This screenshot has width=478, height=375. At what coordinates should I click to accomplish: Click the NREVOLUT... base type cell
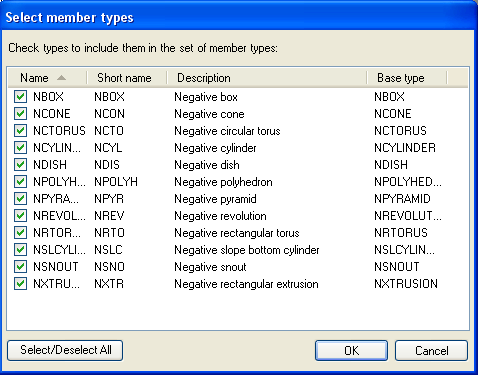point(408,216)
